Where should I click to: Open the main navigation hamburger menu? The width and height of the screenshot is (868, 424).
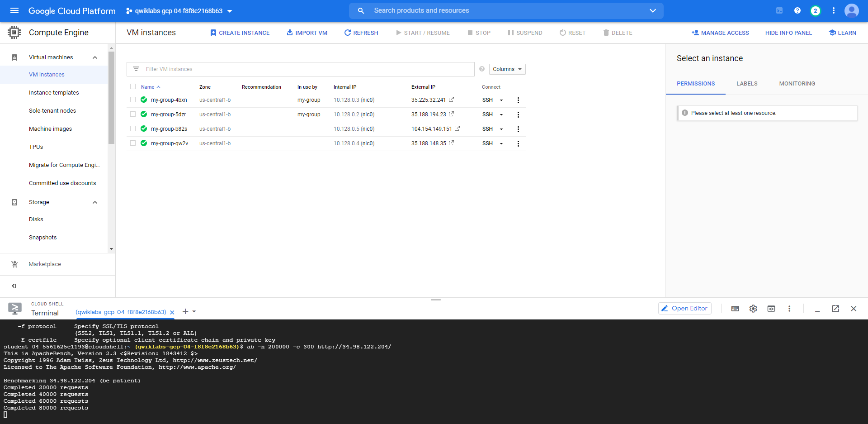(x=14, y=10)
